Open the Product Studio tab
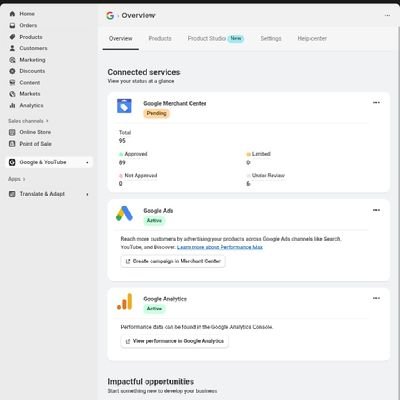 216,39
